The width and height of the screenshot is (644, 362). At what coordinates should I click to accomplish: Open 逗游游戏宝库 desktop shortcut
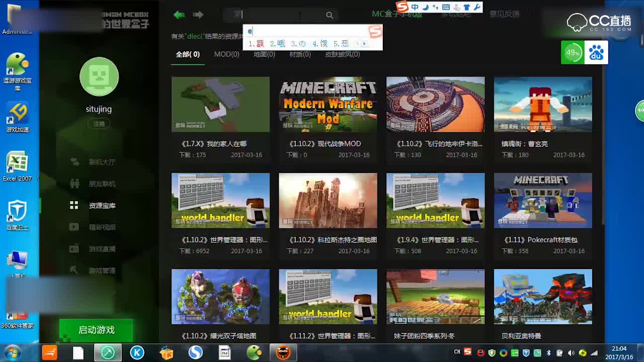(x=17, y=72)
